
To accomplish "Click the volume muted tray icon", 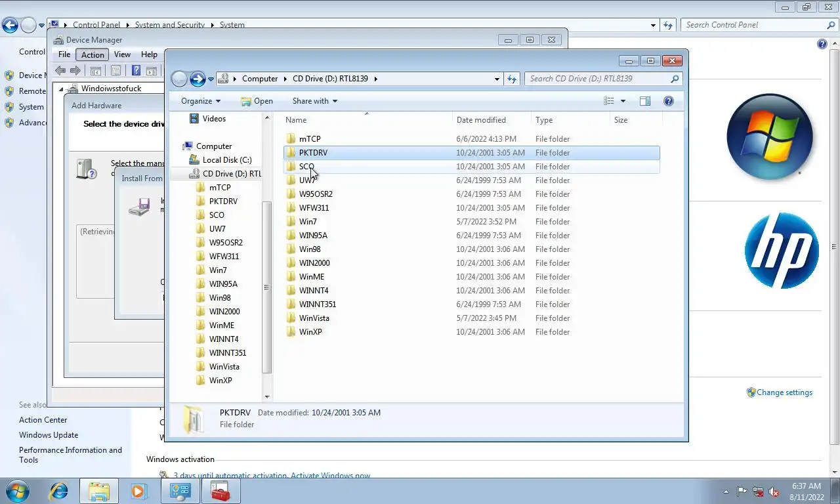I will tap(774, 492).
